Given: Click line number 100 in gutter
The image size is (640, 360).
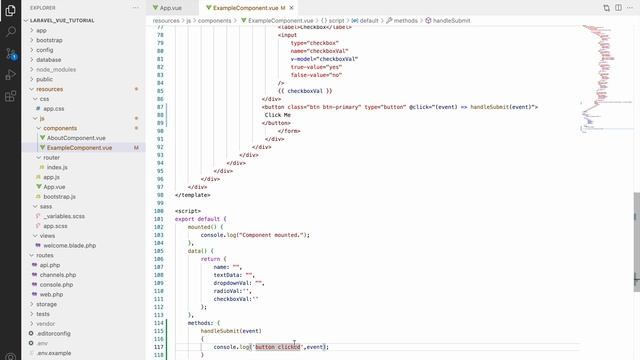Looking at the screenshot, I should [x=159, y=211].
